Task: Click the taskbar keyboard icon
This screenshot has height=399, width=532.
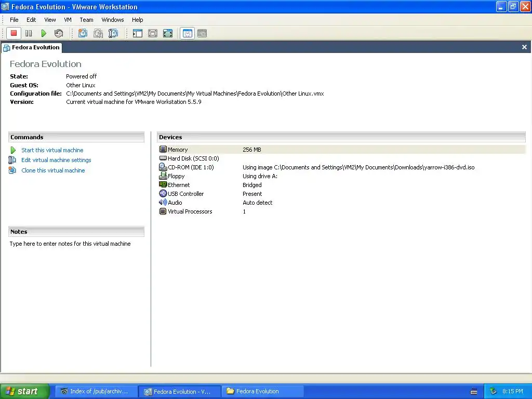Action: click(x=474, y=392)
